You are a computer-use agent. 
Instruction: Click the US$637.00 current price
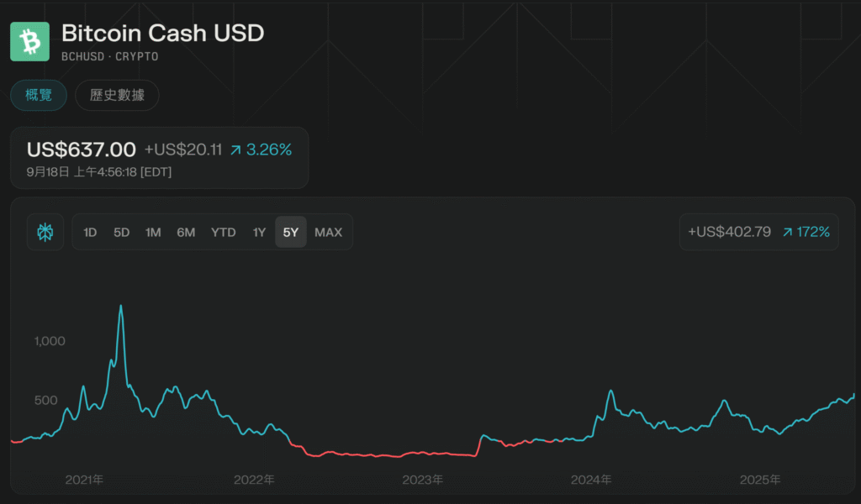82,150
